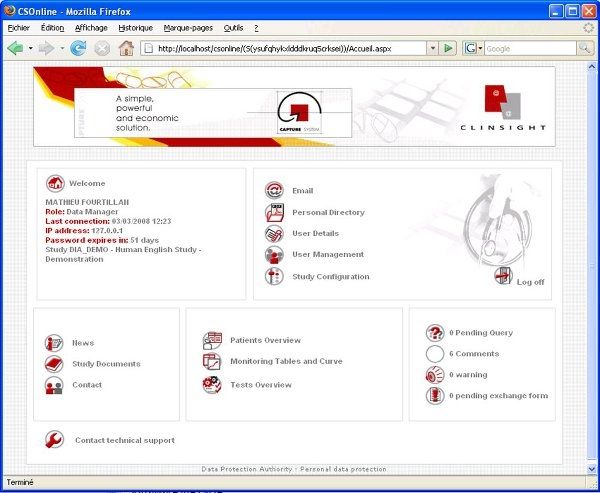Open the Marque-pages menu
The image size is (600, 493).
tap(189, 28)
